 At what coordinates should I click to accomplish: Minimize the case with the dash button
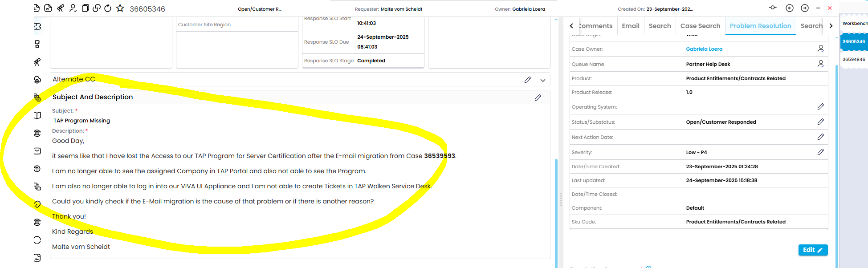[x=818, y=8]
